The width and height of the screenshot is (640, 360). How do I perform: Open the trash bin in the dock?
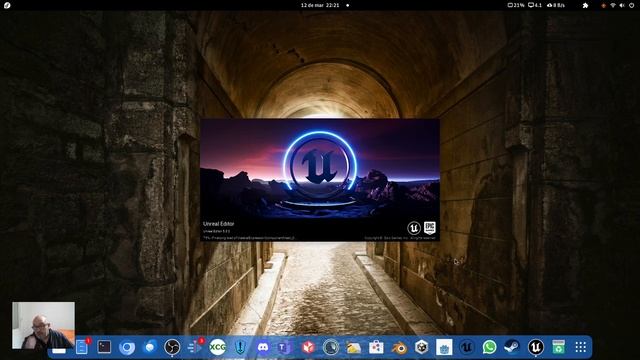click(x=558, y=347)
